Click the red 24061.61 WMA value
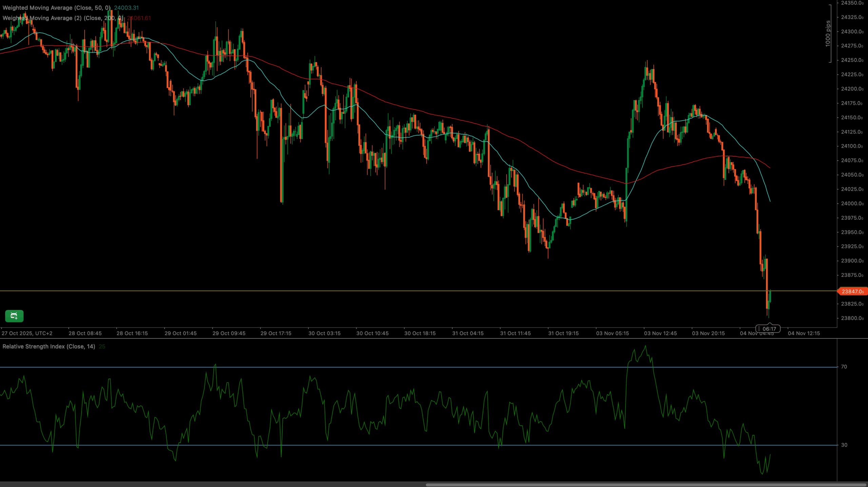868x487 pixels. pos(139,18)
